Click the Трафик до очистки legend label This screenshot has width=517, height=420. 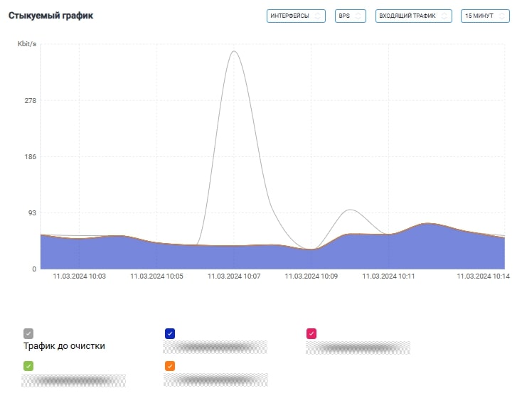point(64,346)
